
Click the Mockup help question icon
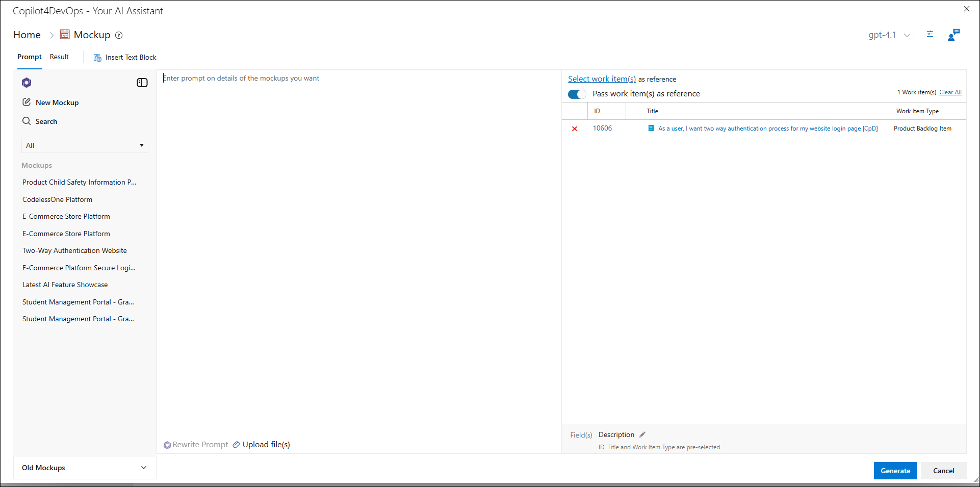click(x=119, y=35)
